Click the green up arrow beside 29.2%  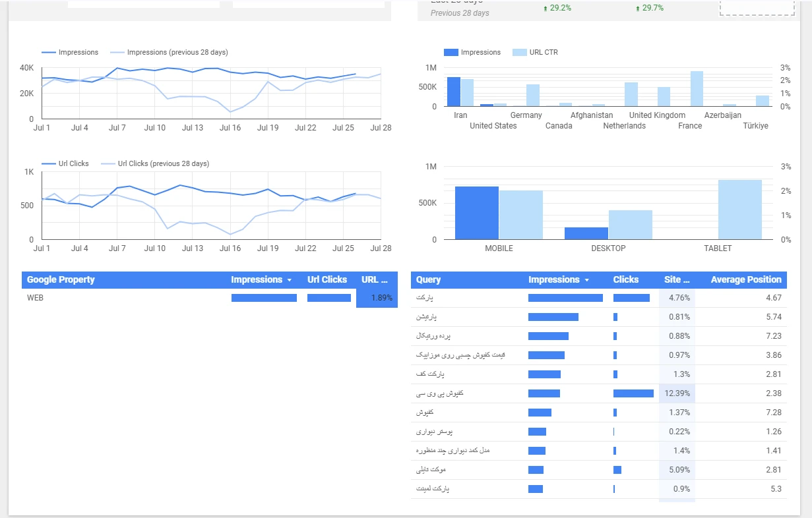546,9
